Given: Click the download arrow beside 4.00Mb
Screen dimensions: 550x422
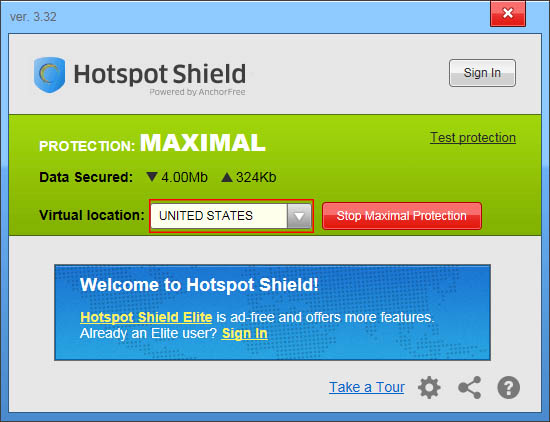Looking at the screenshot, I should (152, 177).
